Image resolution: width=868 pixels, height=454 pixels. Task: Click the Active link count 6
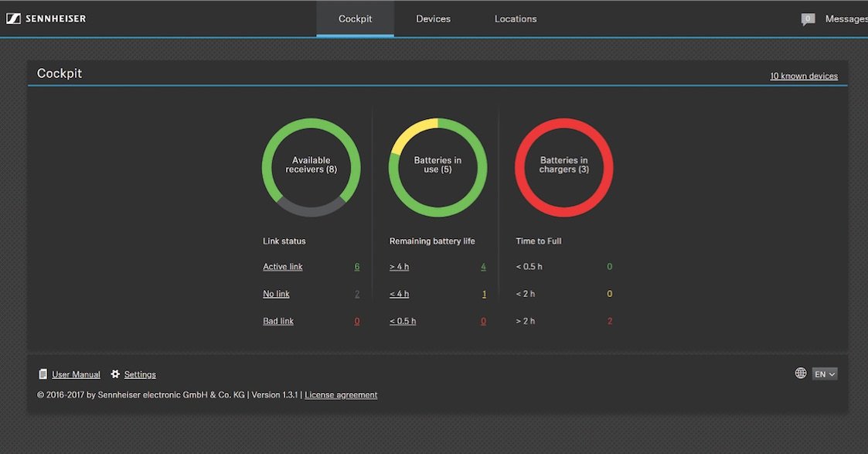[357, 266]
